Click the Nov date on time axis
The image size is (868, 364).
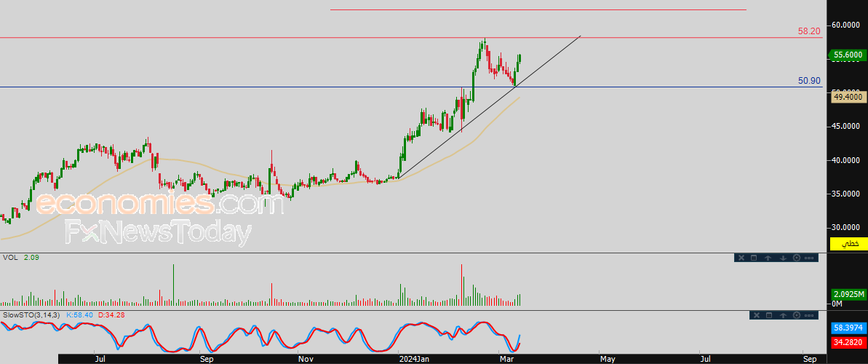[305, 359]
